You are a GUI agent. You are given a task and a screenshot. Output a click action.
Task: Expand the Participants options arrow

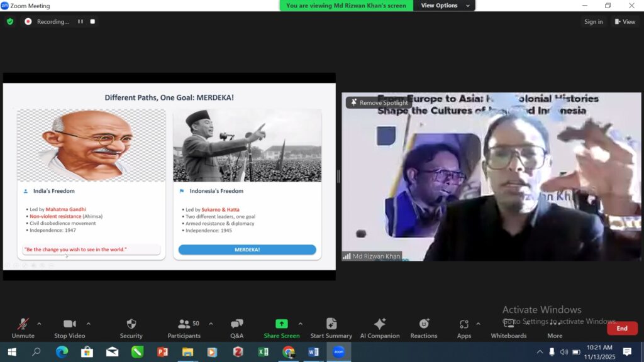211,324
